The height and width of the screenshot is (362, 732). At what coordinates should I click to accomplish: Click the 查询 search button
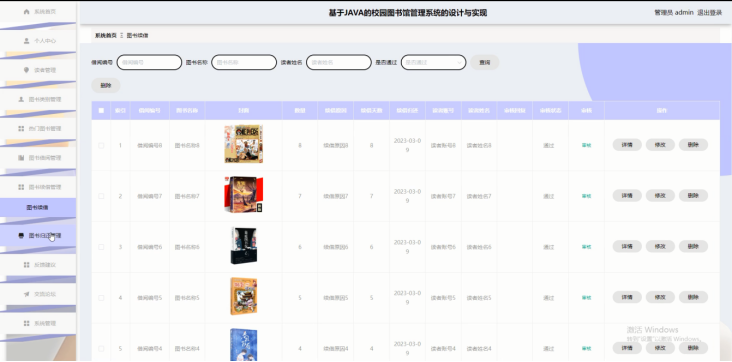(x=485, y=62)
